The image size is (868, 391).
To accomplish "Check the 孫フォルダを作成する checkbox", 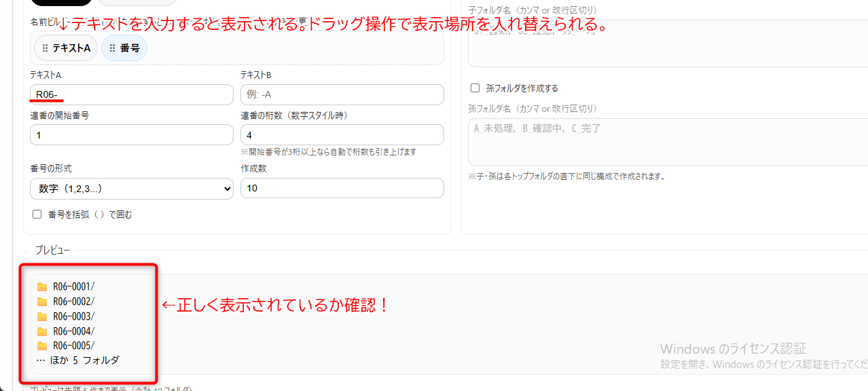I will click(x=475, y=88).
